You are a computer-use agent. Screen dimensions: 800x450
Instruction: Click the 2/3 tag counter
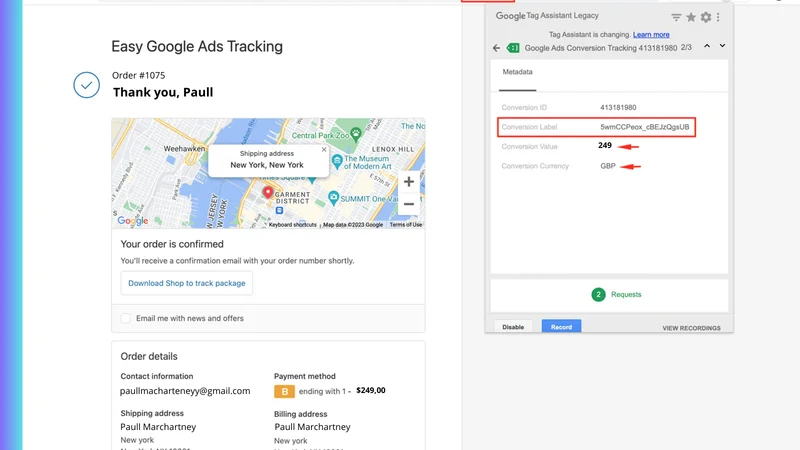[686, 47]
